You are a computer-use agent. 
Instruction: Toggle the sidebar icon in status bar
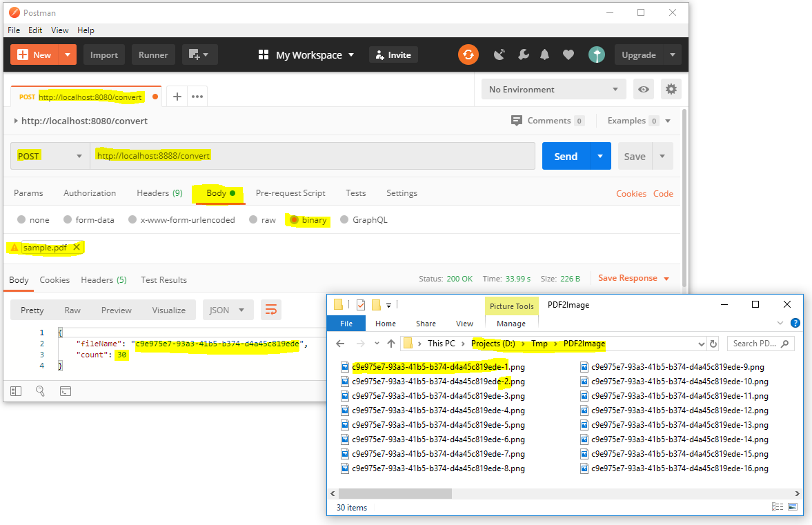click(16, 391)
